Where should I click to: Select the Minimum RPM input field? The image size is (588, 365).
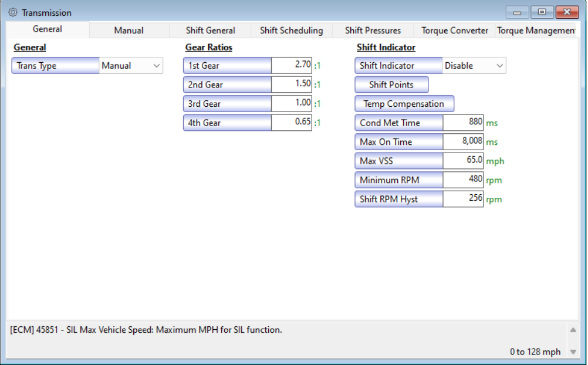(463, 180)
